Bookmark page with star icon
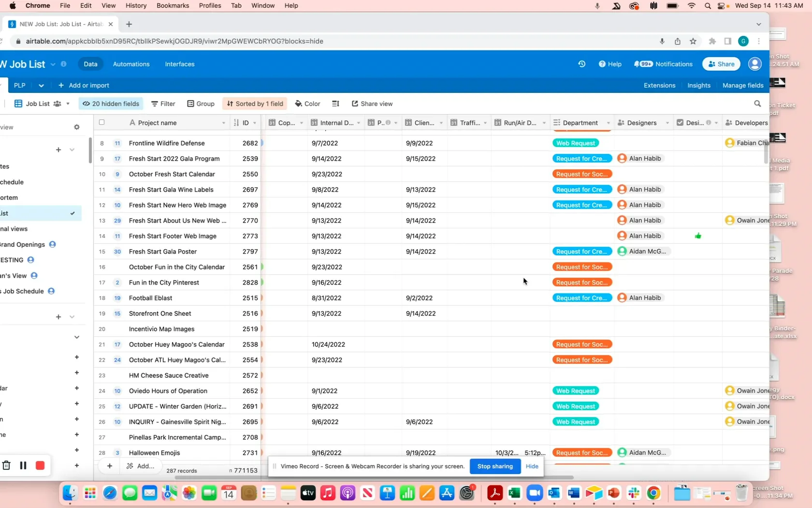 (x=693, y=41)
